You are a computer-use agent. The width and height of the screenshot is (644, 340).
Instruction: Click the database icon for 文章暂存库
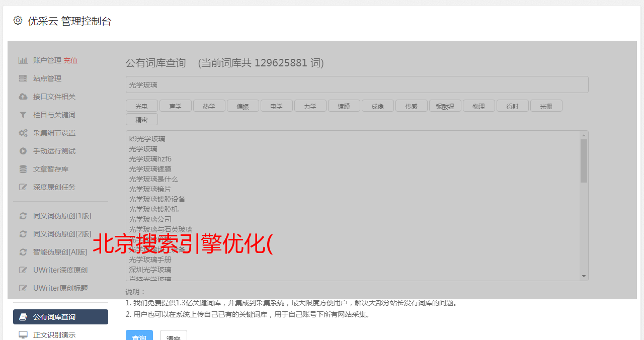click(x=23, y=169)
